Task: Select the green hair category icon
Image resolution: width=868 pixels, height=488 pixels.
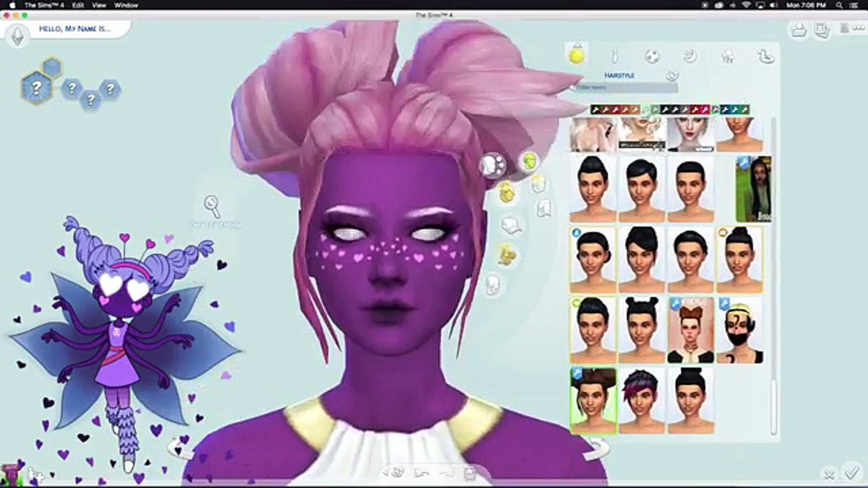Action: coord(529,161)
